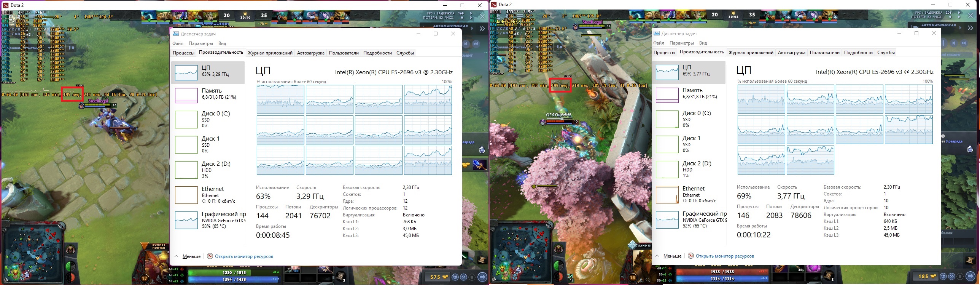
Task: Click green minimap toggle button left Dota window
Action: click(70, 265)
